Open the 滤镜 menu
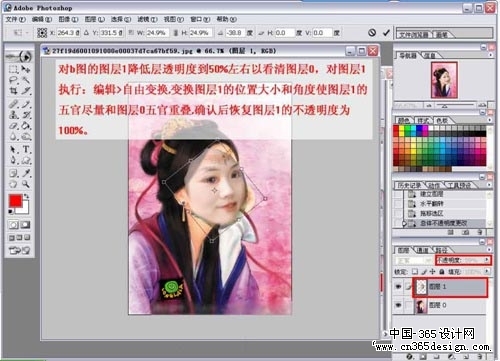 coord(147,19)
